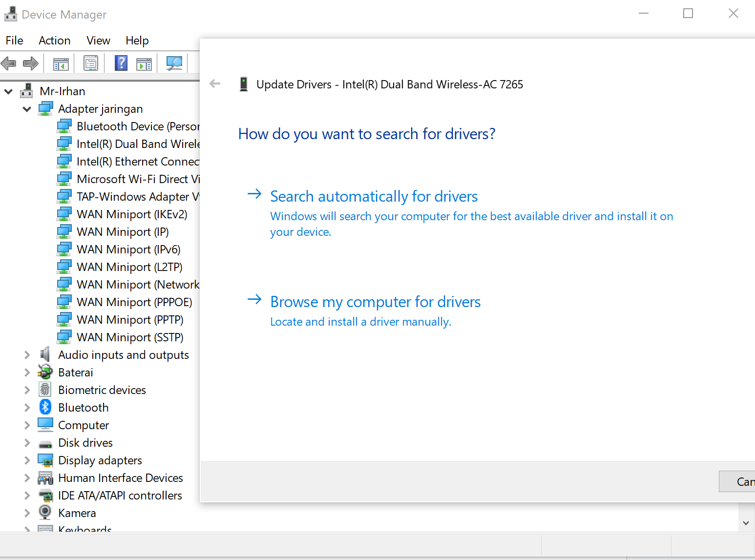This screenshot has width=755, height=560.
Task: Click the IDE ATA/ATAPI controllers icon
Action: [x=45, y=495]
